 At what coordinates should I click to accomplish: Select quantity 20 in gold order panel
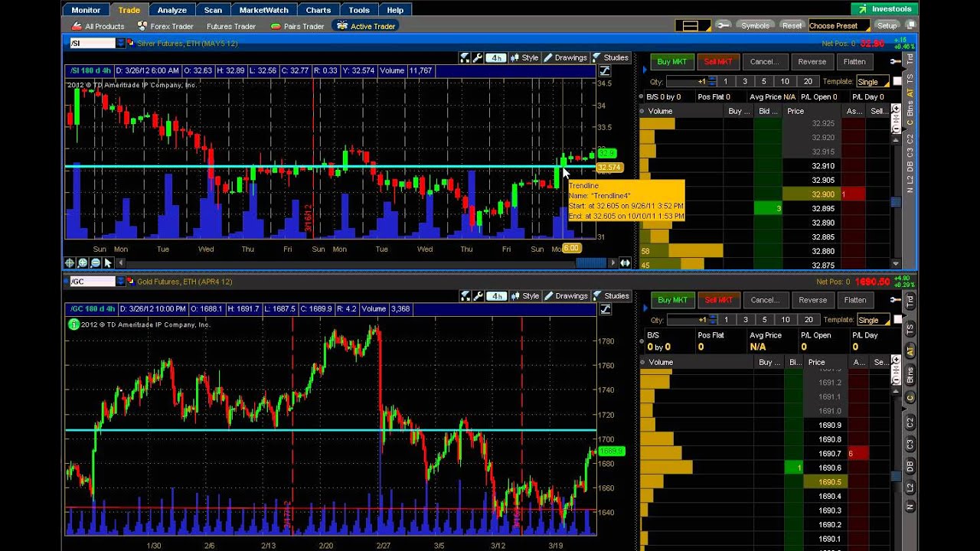pyautogui.click(x=808, y=320)
